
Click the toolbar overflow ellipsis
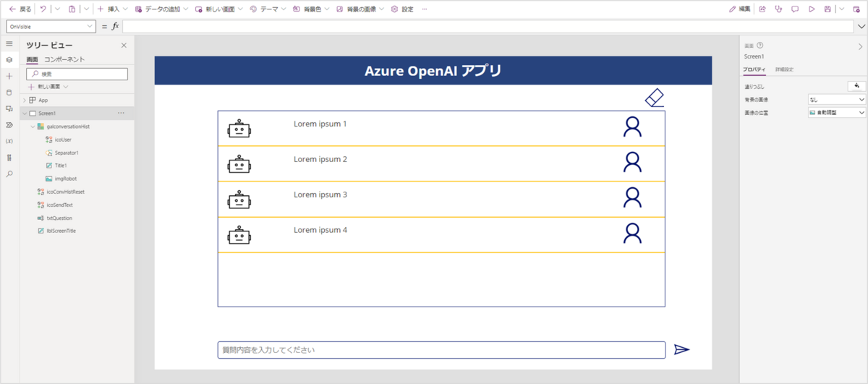point(424,9)
